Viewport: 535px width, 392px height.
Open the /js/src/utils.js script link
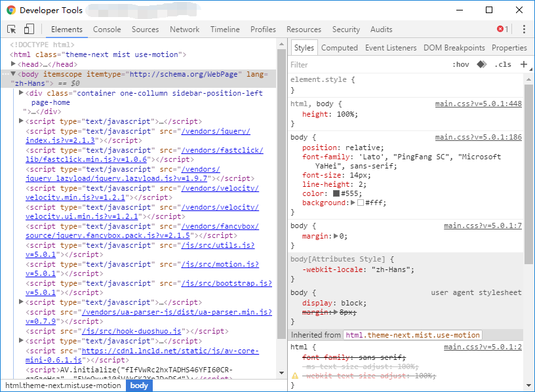(x=218, y=245)
